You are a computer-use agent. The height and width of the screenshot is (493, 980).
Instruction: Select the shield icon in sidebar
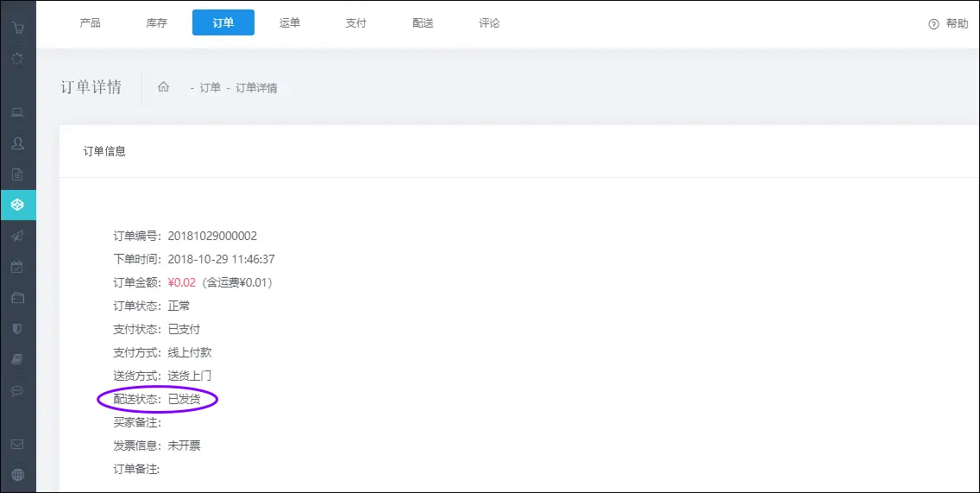[17, 329]
